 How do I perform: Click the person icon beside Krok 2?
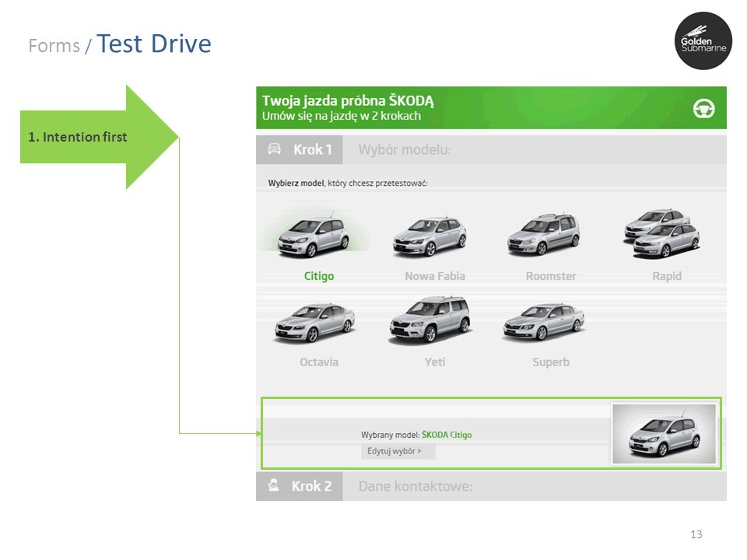pos(273,485)
